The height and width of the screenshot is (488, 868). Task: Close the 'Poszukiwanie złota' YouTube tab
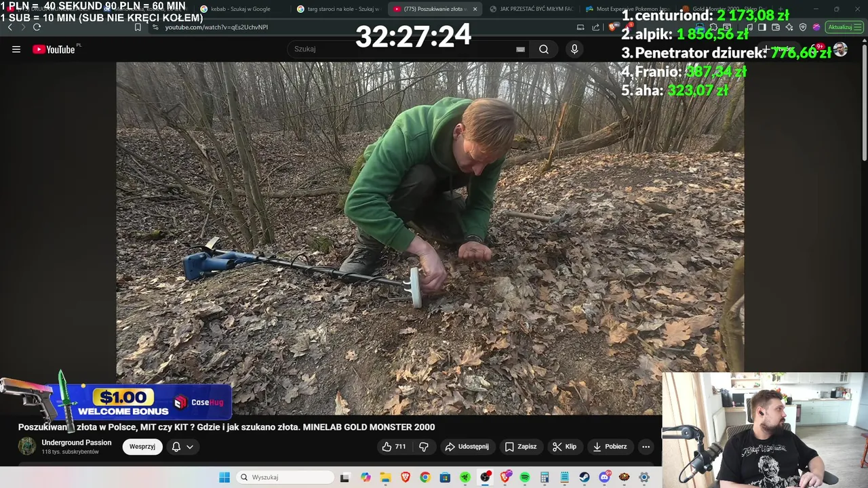click(475, 9)
